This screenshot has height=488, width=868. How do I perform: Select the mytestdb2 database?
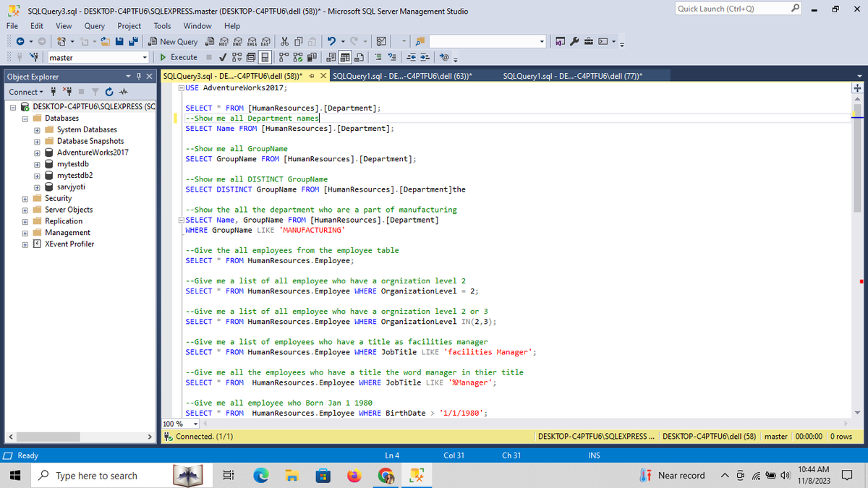75,175
